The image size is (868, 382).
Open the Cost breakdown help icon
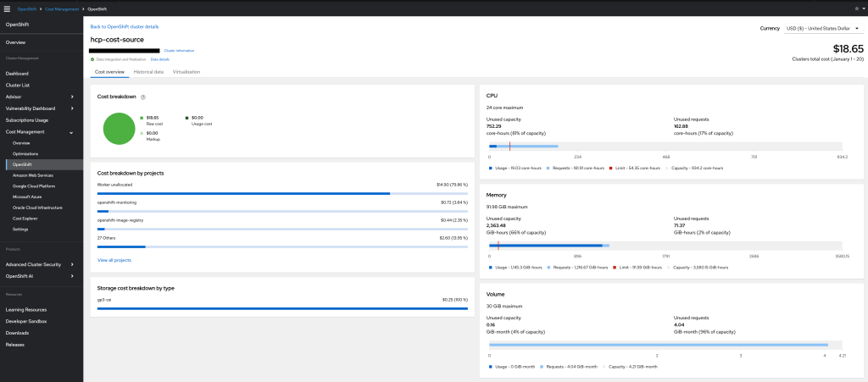[143, 97]
